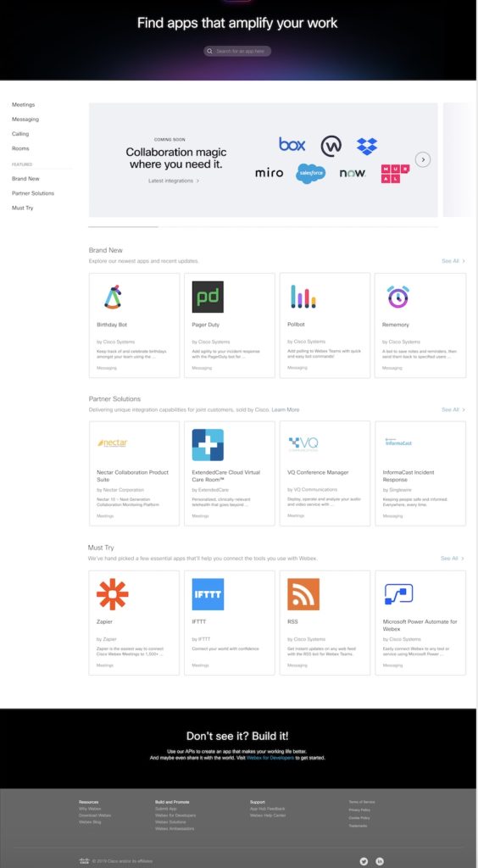The height and width of the screenshot is (868, 478).
Task: Click the ExtendedCare blue cross icon
Action: tap(208, 444)
